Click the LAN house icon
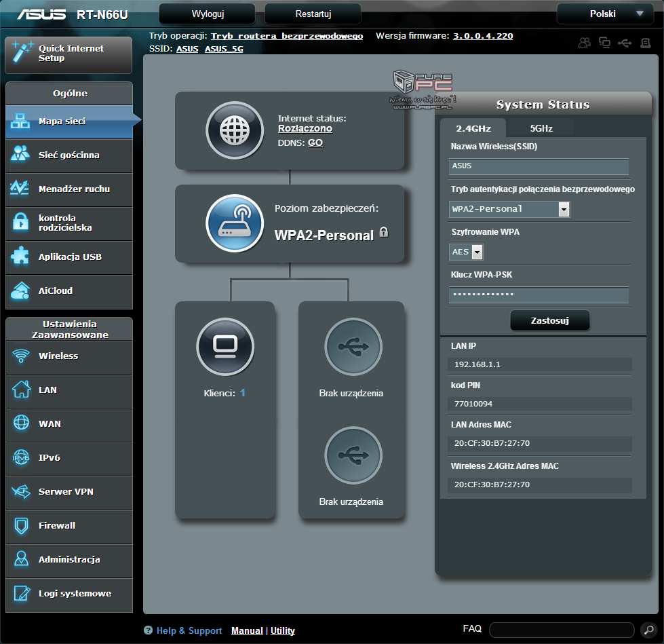The width and height of the screenshot is (664, 644). 21,389
